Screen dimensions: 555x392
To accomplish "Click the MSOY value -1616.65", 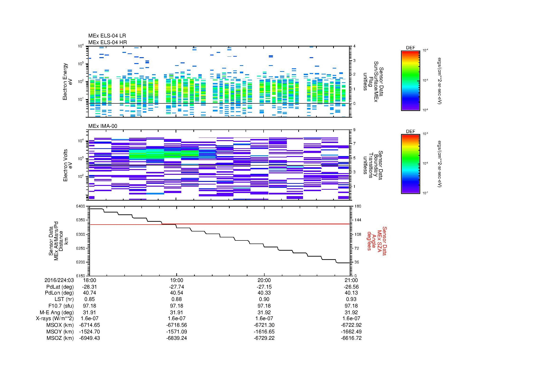I will tap(264, 332).
